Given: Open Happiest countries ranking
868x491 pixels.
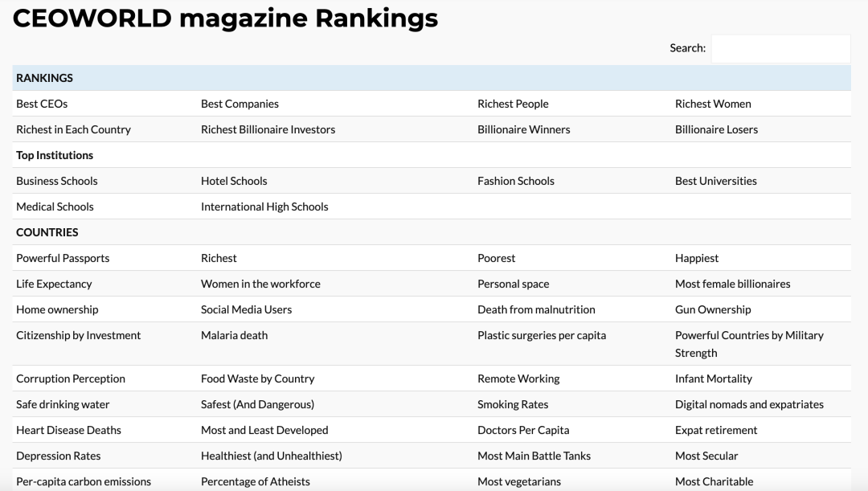Looking at the screenshot, I should pos(697,258).
